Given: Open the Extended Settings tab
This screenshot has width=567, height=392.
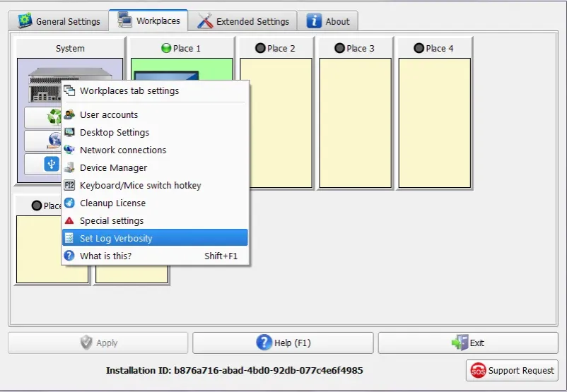Looking at the screenshot, I should click(x=244, y=21).
